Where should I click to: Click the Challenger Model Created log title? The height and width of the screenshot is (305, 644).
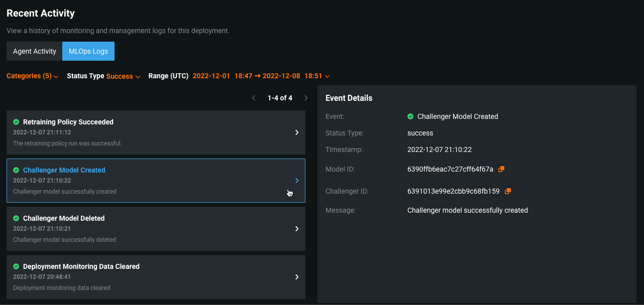pos(64,170)
